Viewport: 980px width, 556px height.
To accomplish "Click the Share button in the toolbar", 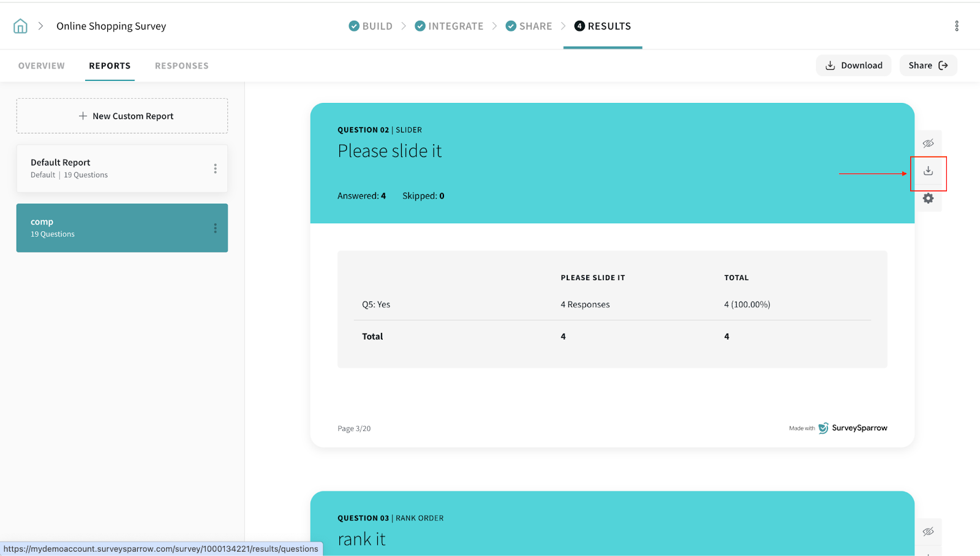I will (x=927, y=66).
